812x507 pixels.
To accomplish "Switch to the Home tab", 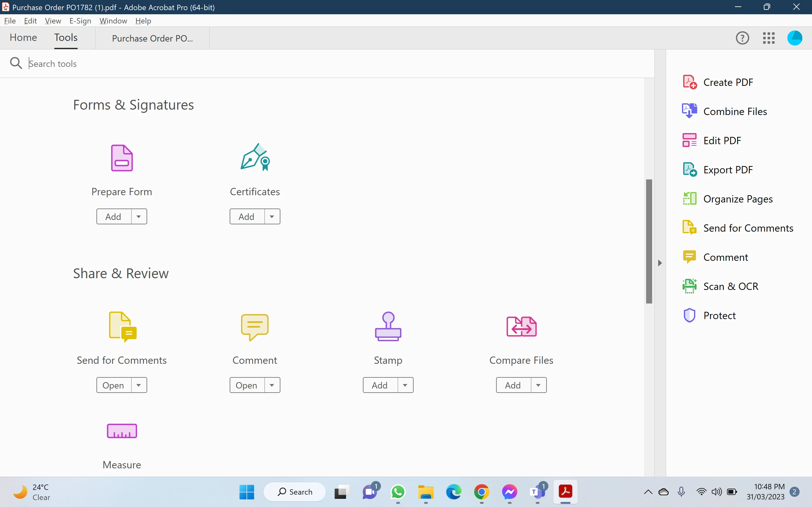I will point(23,38).
